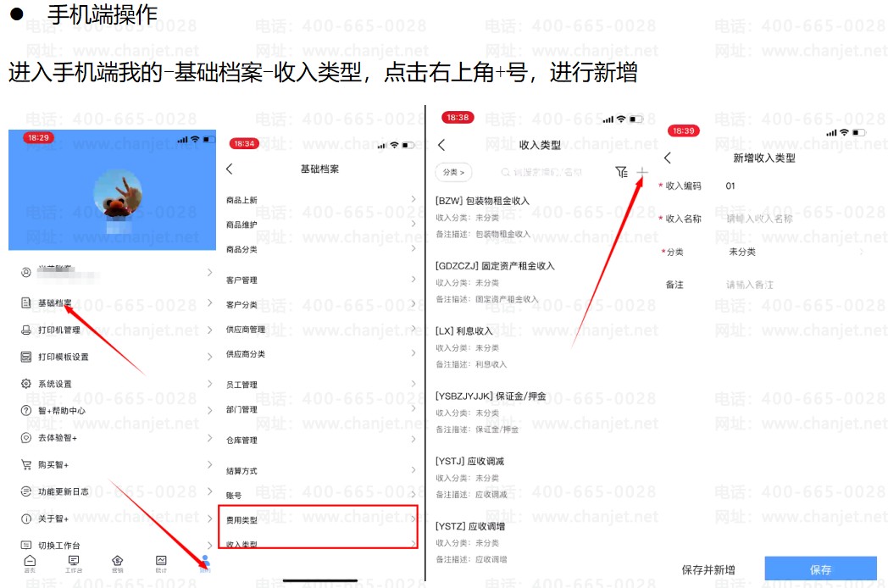Open the 供应商管理 entry
The image size is (888, 588).
click(321, 329)
